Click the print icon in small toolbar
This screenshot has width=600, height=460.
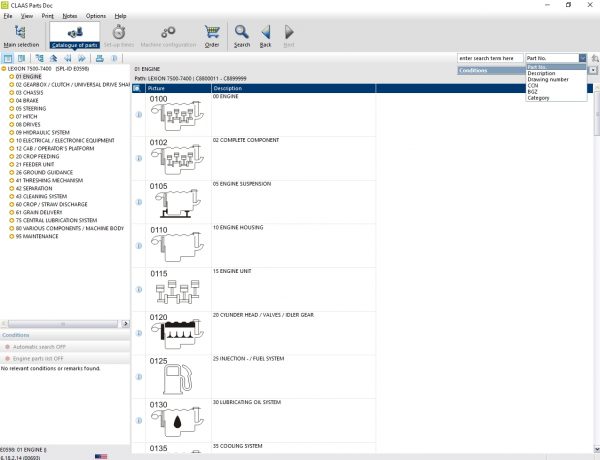point(98,59)
